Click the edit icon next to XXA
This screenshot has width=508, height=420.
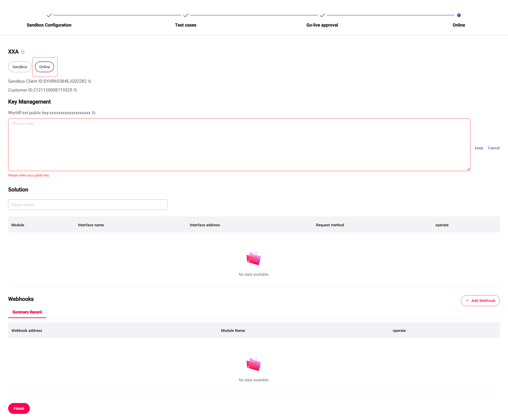coord(23,52)
